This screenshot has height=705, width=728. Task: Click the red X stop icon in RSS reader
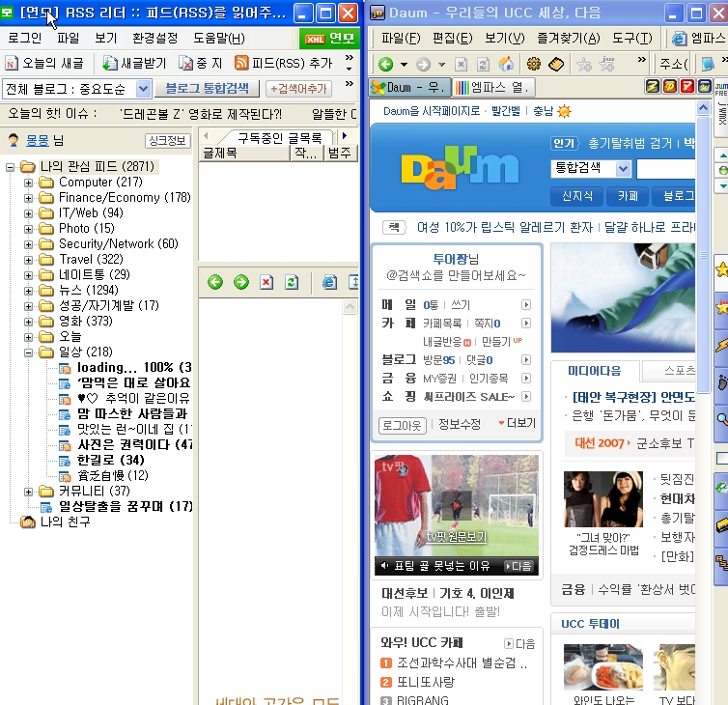tap(266, 282)
